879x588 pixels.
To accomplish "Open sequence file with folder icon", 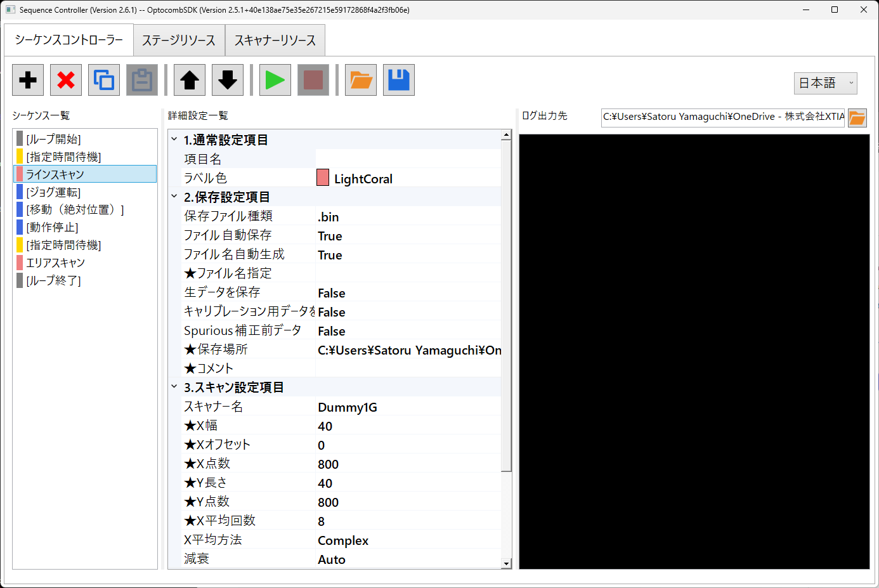I will point(361,80).
